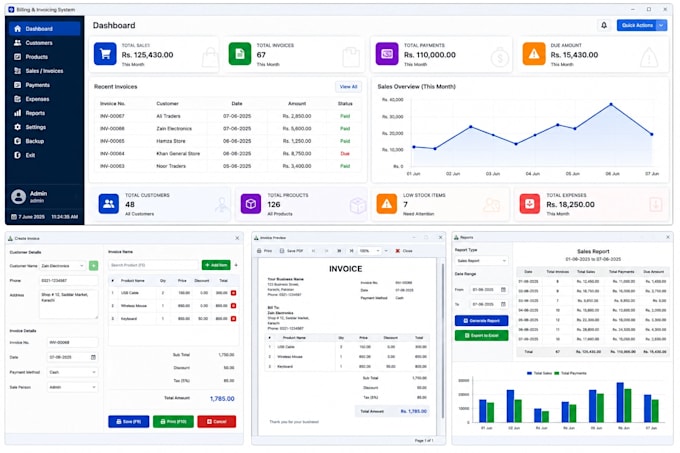Viewport: 680px width, 453px height.
Task: Go to Sales / Invoices in sidebar
Action: pyautogui.click(x=44, y=71)
